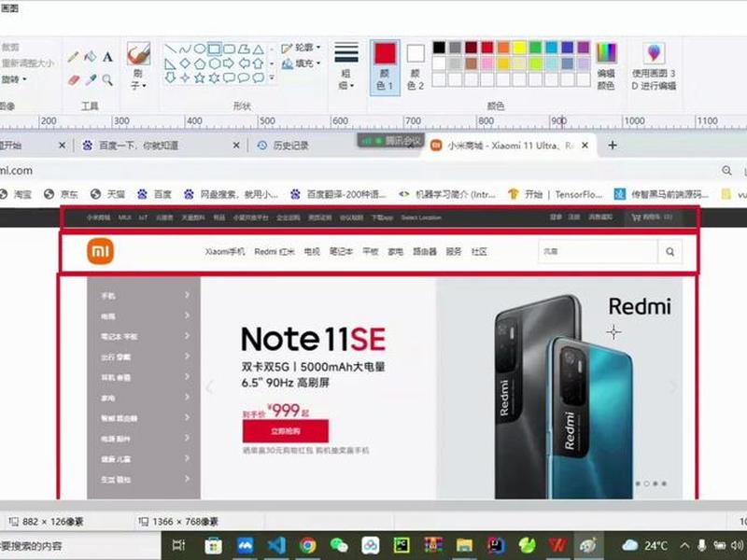Open Google Chrome from taskbar

[x=308, y=545]
